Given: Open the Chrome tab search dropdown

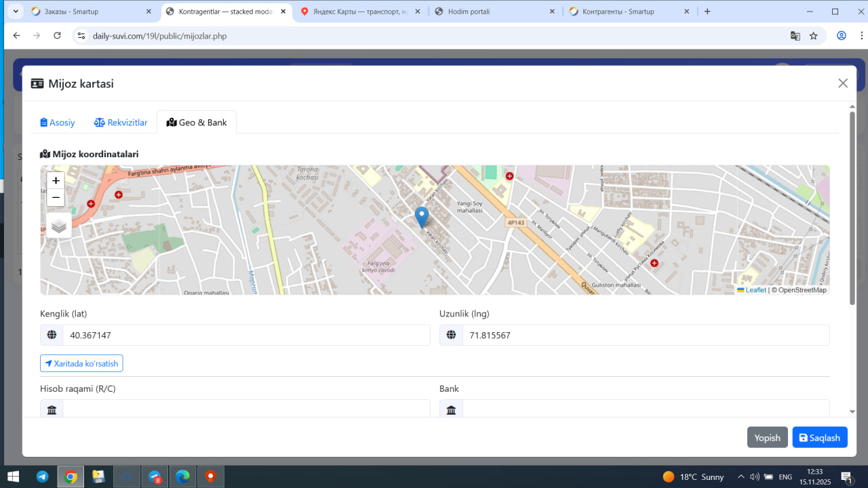Looking at the screenshot, I should point(16,12).
